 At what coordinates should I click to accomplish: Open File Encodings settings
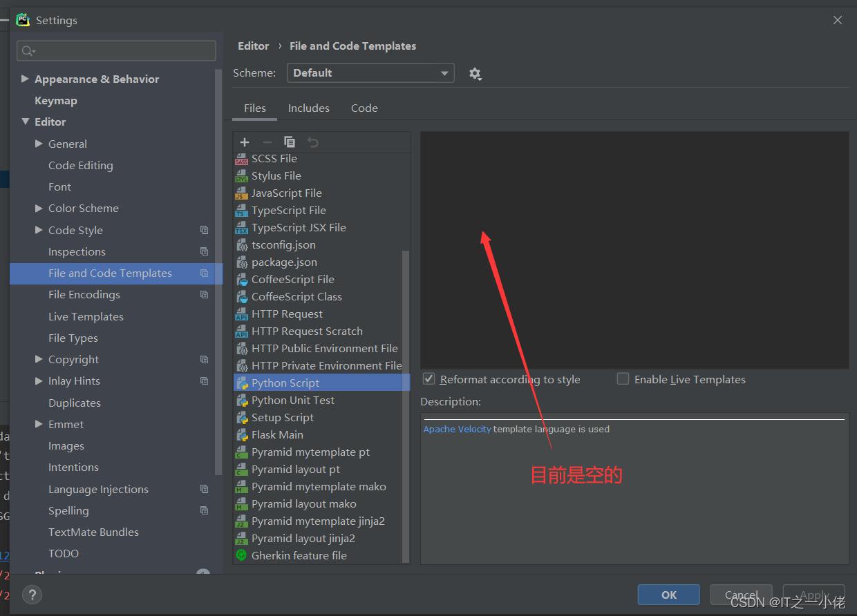(84, 295)
